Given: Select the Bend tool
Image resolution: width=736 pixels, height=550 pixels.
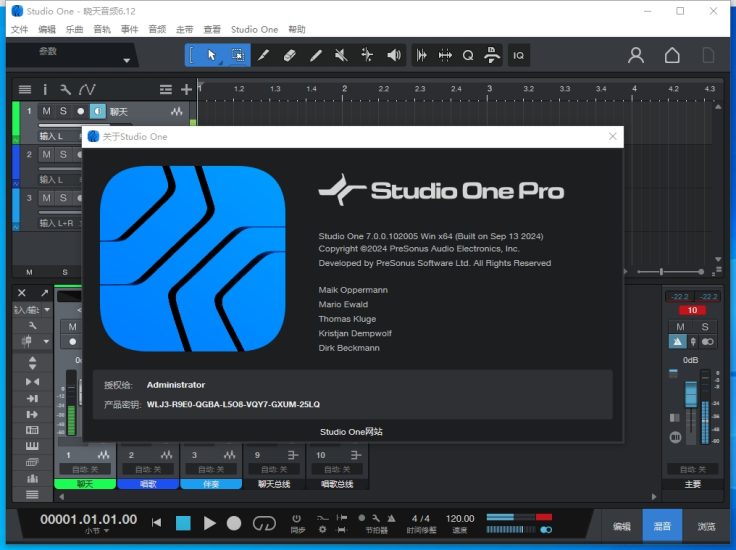Looking at the screenshot, I should (x=367, y=55).
